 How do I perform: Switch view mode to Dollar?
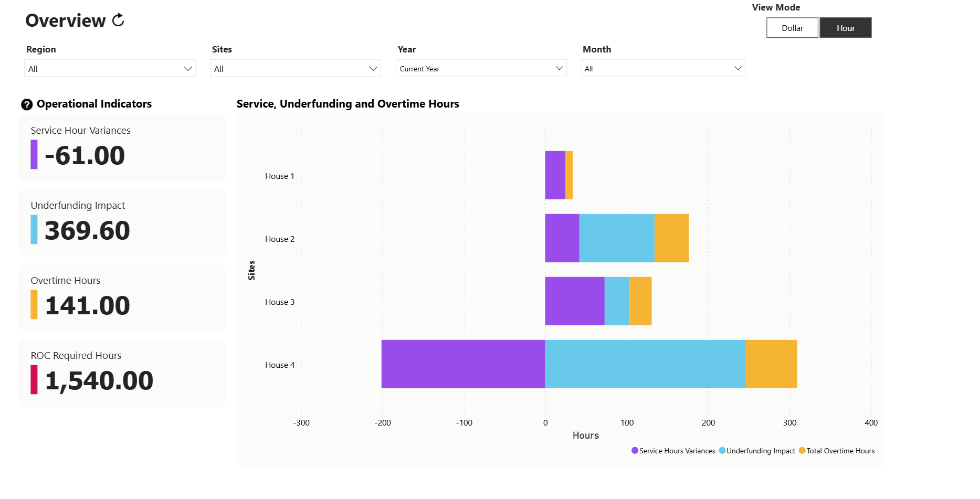(792, 28)
